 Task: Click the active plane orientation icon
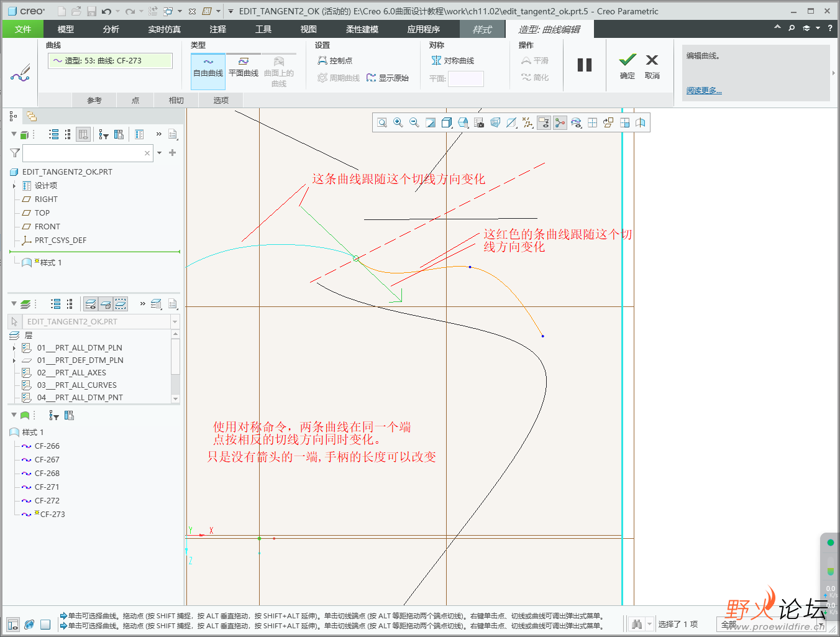click(x=608, y=123)
